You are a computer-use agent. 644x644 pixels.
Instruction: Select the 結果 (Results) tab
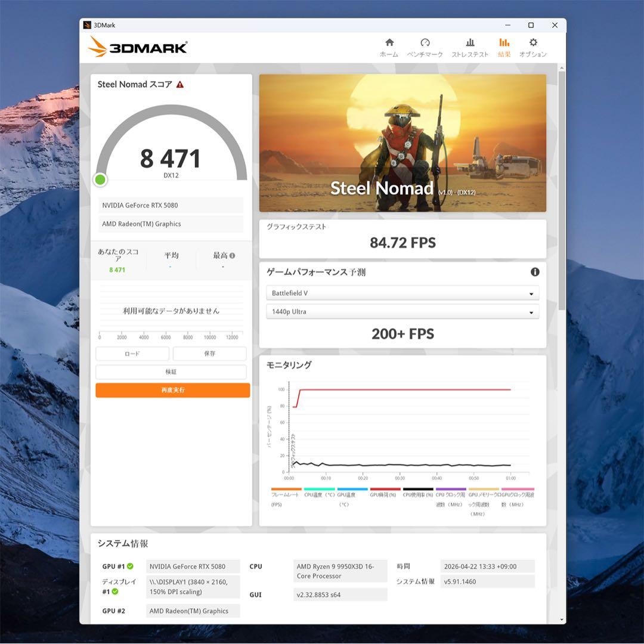[x=504, y=48]
